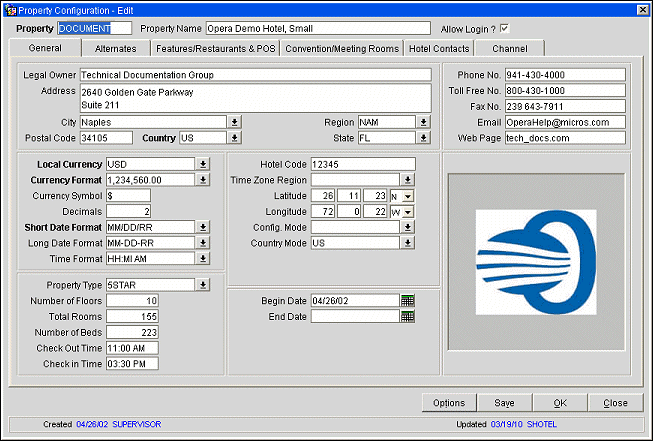
Task: Open the Begin Date calendar picker
Action: (407, 300)
